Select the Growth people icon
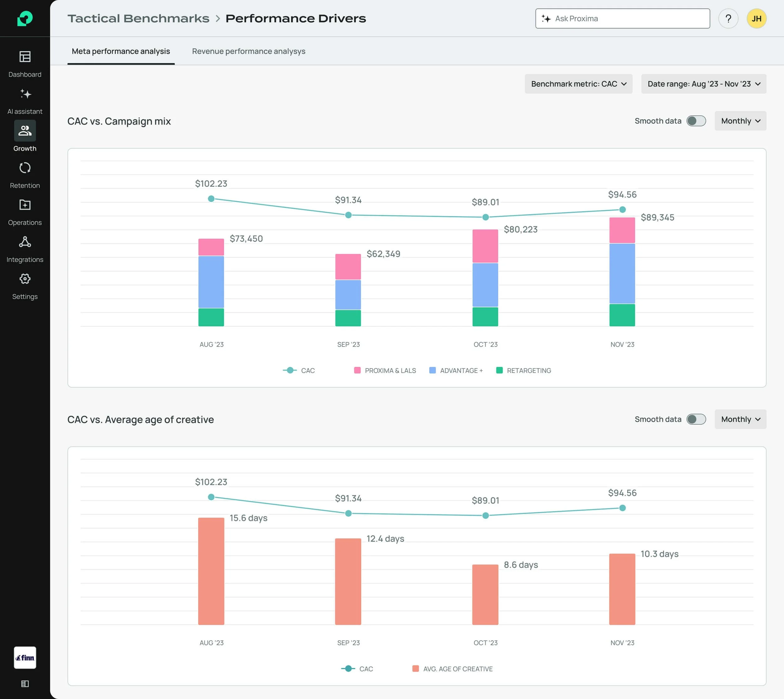The image size is (784, 699). pos(25,131)
